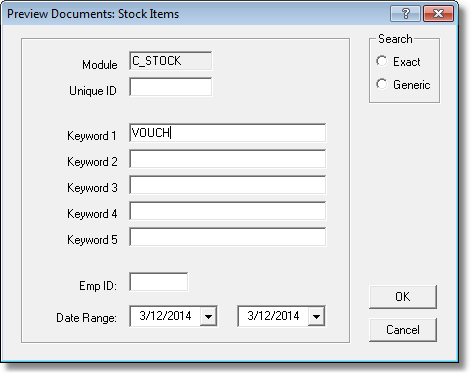Click the question mark help button
Image resolution: width=471 pixels, height=375 pixels.
[x=405, y=14]
